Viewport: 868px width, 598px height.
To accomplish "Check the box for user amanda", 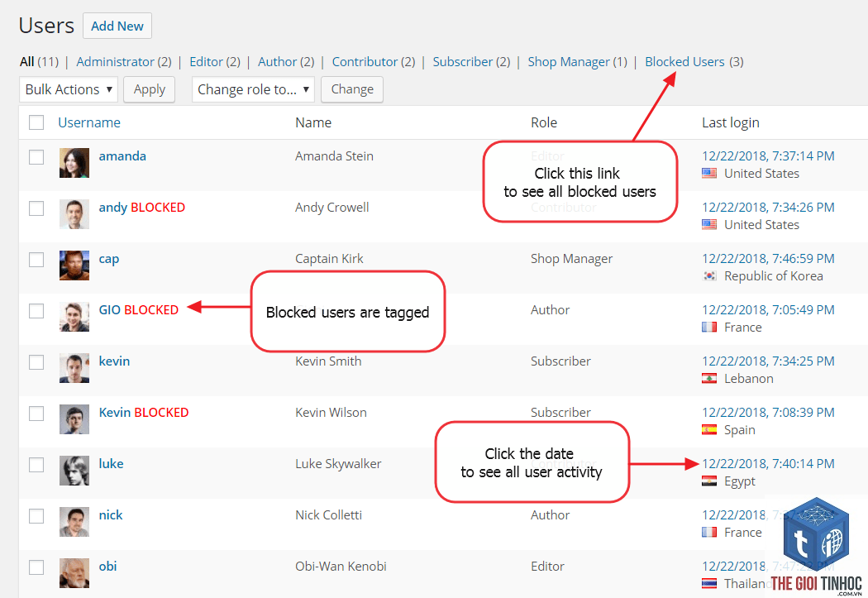I will [x=36, y=157].
